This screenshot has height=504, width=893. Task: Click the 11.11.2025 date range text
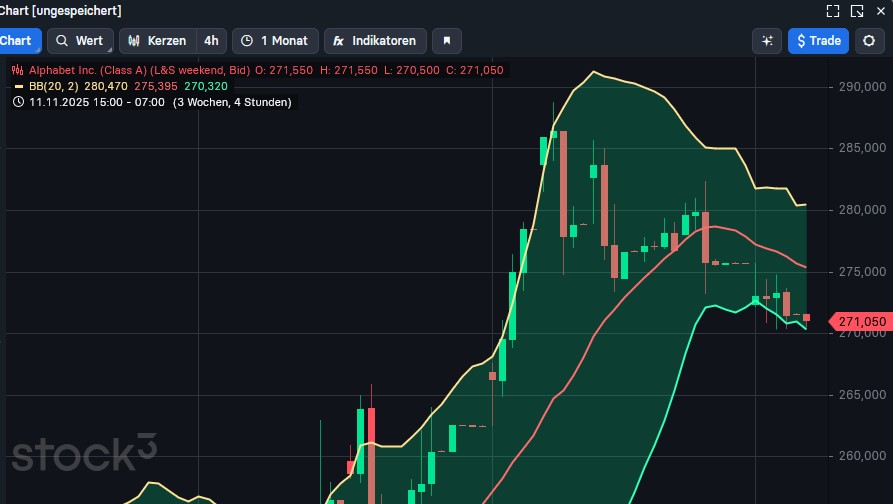tap(97, 102)
